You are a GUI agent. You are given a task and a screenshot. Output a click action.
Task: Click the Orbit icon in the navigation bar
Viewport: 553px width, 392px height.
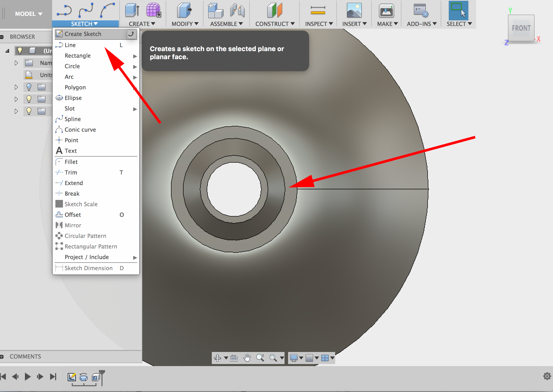(217, 358)
